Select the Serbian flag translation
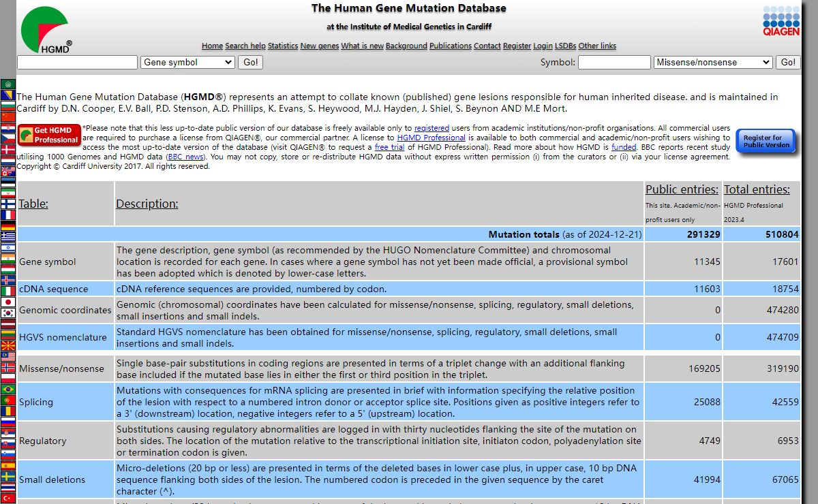The image size is (818, 504). tap(8, 432)
